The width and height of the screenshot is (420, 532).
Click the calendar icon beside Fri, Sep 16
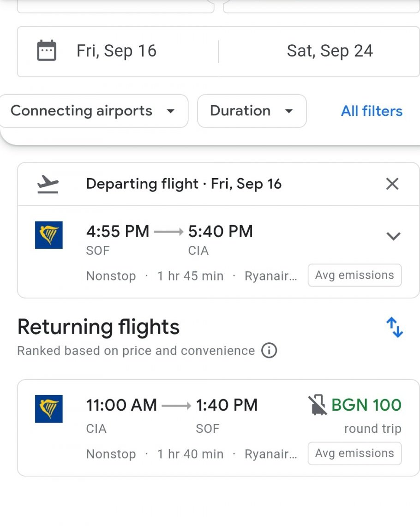[46, 51]
